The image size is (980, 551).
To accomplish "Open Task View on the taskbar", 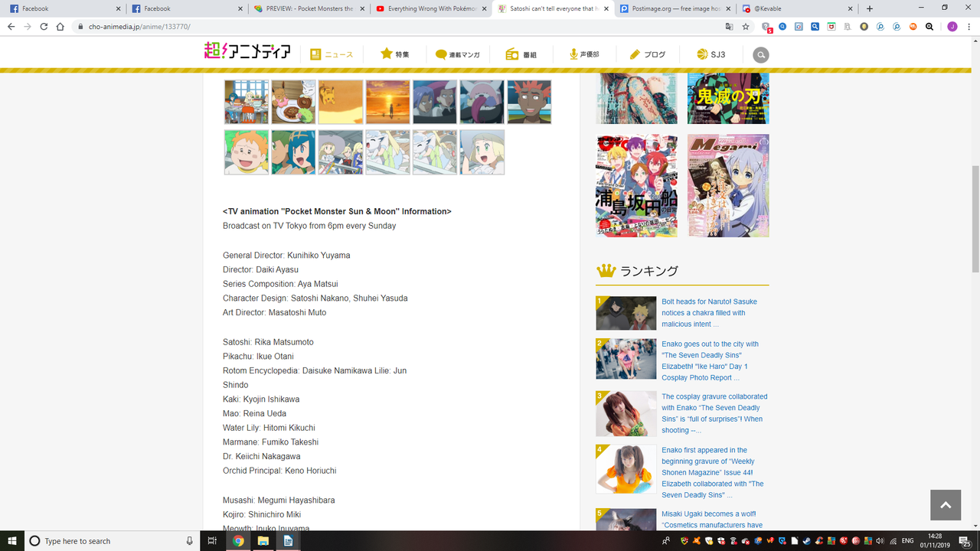I will pyautogui.click(x=212, y=541).
